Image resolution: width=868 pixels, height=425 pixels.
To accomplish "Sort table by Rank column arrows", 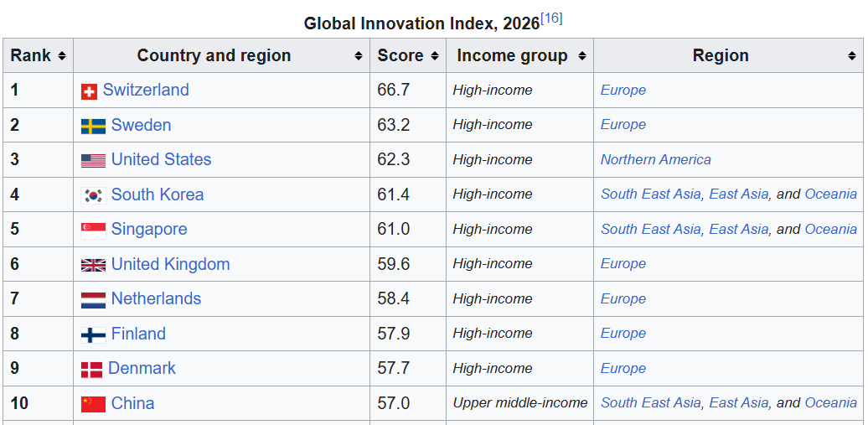I will (61, 56).
